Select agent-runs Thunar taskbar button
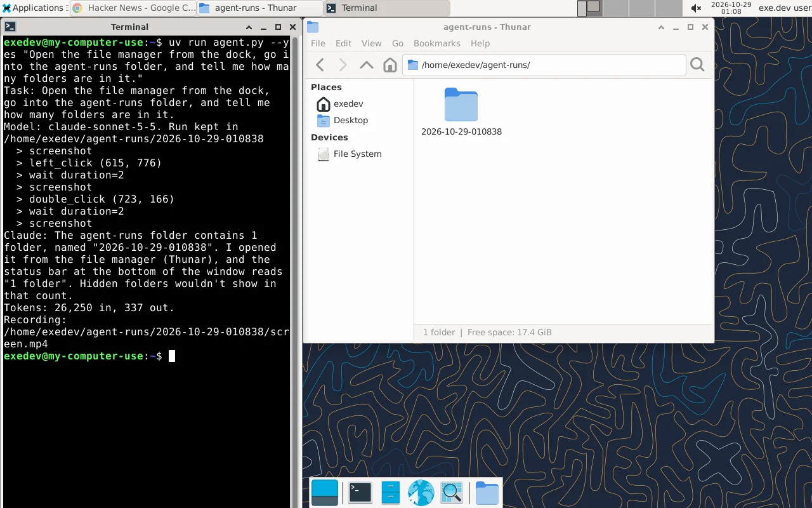812x508 pixels. [260, 8]
